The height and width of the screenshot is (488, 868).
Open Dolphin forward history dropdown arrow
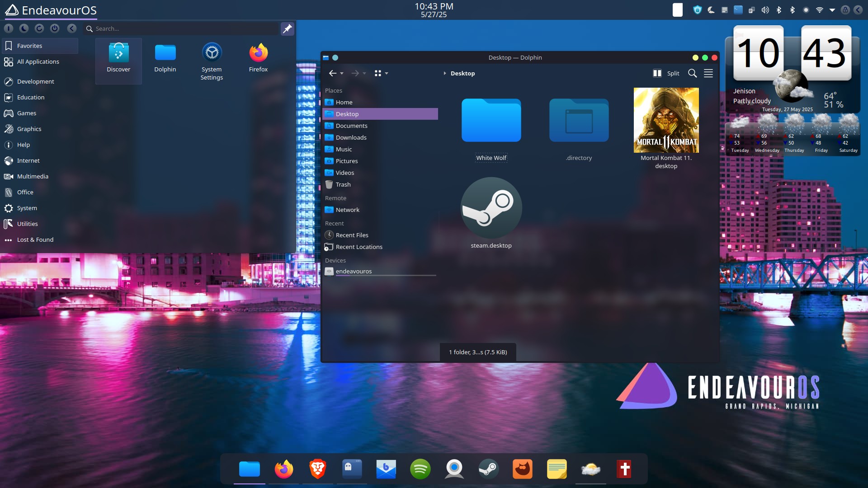tap(364, 73)
